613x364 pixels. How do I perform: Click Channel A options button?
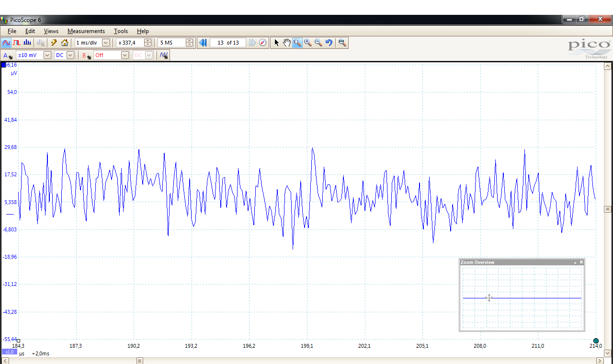tap(8, 56)
